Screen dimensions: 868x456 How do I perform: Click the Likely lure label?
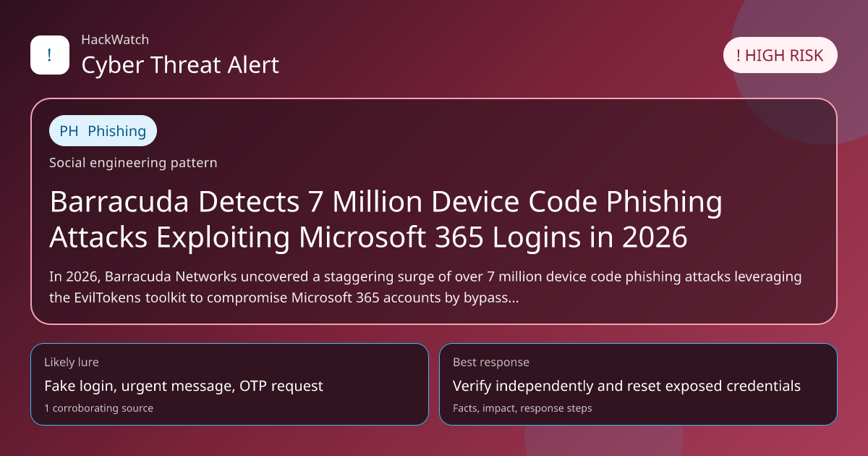72,362
